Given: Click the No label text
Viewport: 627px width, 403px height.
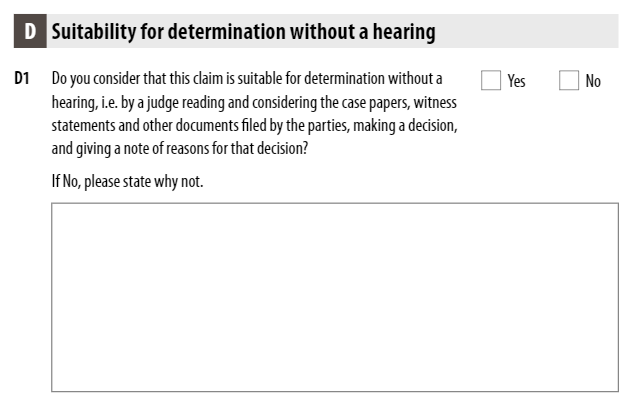Looking at the screenshot, I should pos(593,81).
